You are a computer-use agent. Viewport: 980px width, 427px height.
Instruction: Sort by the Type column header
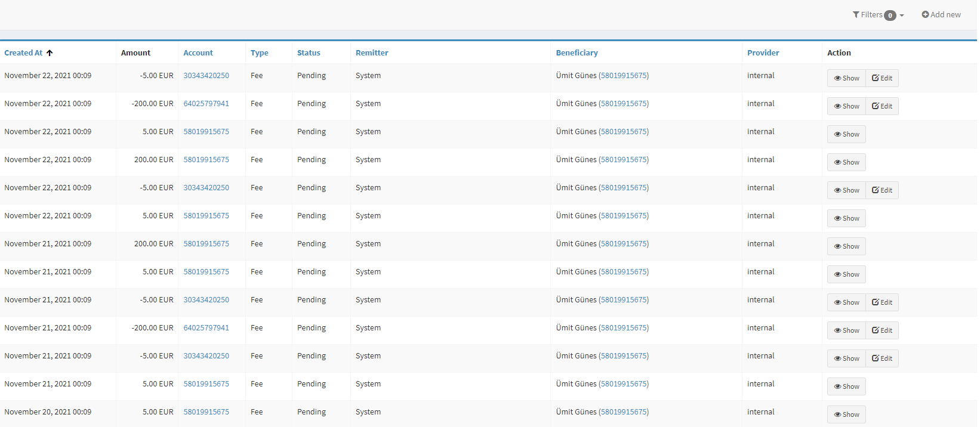(259, 53)
